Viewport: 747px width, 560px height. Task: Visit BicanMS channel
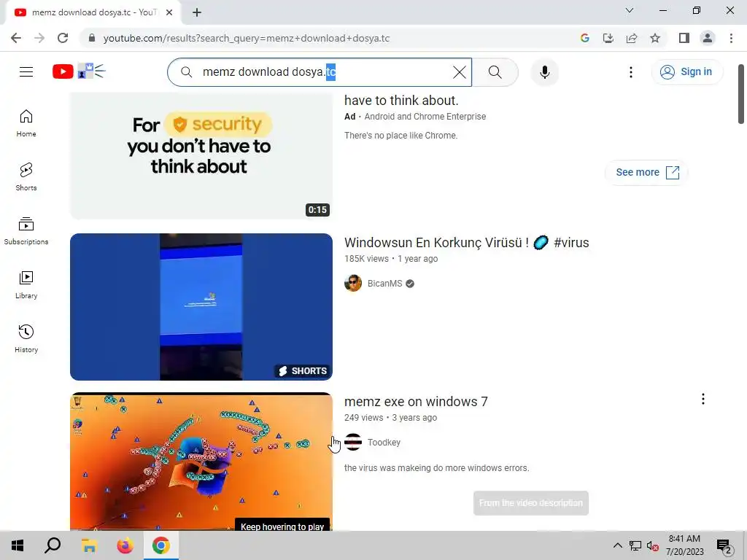coord(385,284)
